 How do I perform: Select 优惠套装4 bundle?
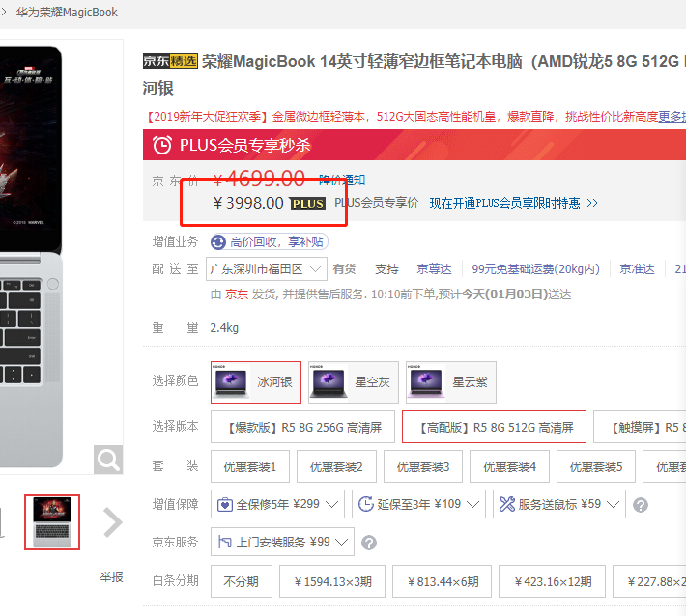pos(510,466)
